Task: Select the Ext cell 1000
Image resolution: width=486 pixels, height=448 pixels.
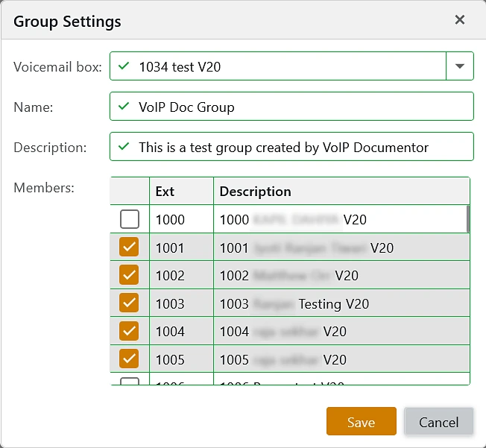Action: point(181,219)
